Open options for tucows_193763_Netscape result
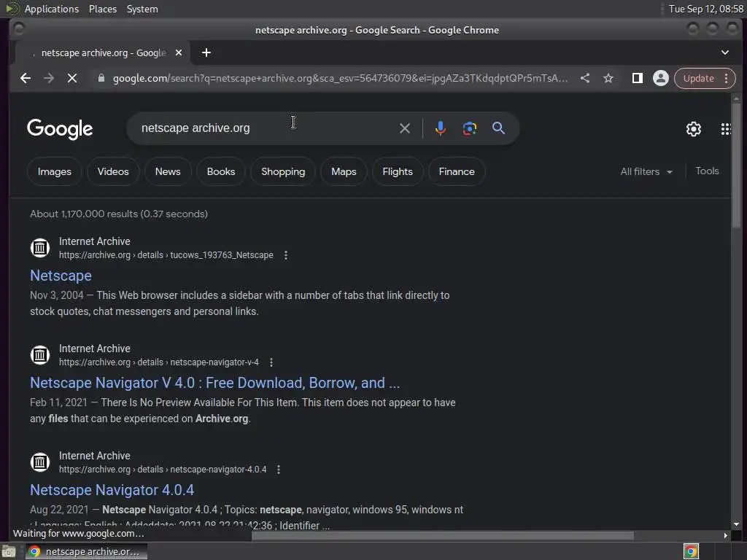 [x=286, y=255]
